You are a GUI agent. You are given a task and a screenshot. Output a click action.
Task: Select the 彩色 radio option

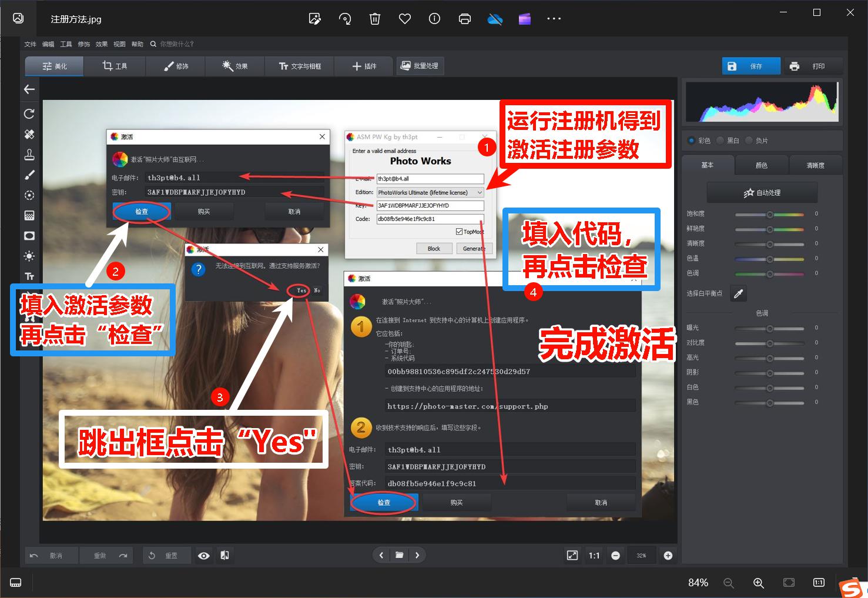coord(691,141)
